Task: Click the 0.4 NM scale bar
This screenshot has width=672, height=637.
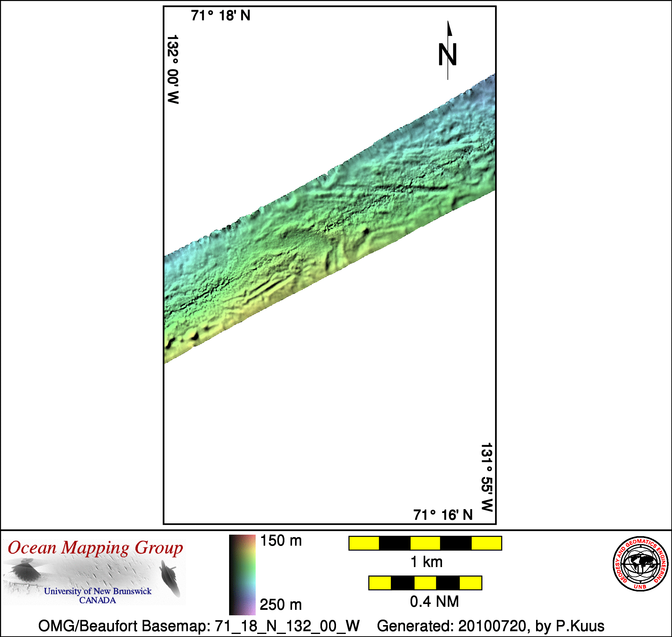Action: pyautogui.click(x=425, y=583)
